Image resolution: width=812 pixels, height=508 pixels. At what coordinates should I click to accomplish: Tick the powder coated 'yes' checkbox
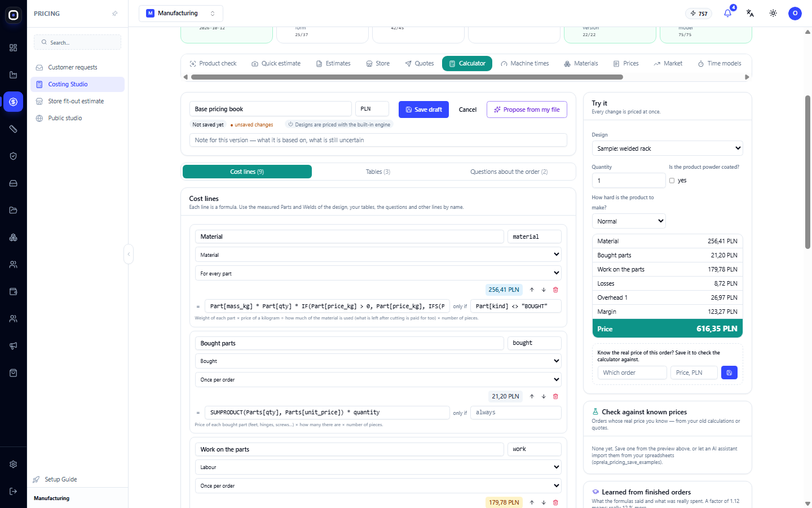pos(672,181)
